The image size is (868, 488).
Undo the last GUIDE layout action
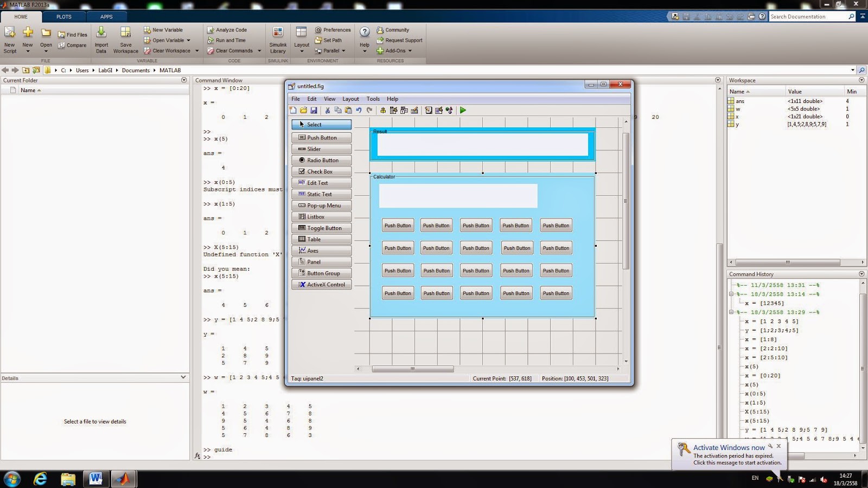tap(359, 110)
